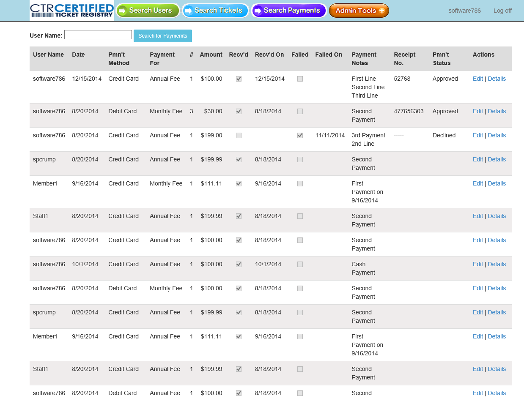Click the '3rd Payment 2nd Line' note
Viewport: 524px width, 420px height.
(x=368, y=139)
